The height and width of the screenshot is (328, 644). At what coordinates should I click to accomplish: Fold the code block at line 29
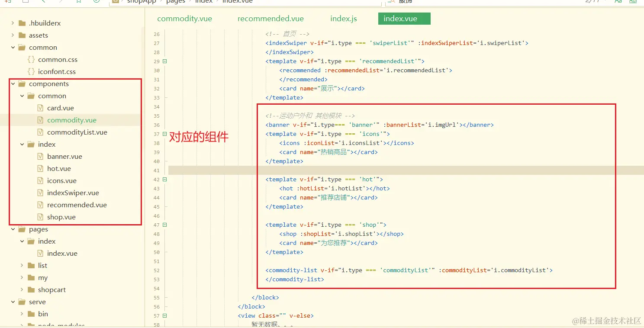164,61
